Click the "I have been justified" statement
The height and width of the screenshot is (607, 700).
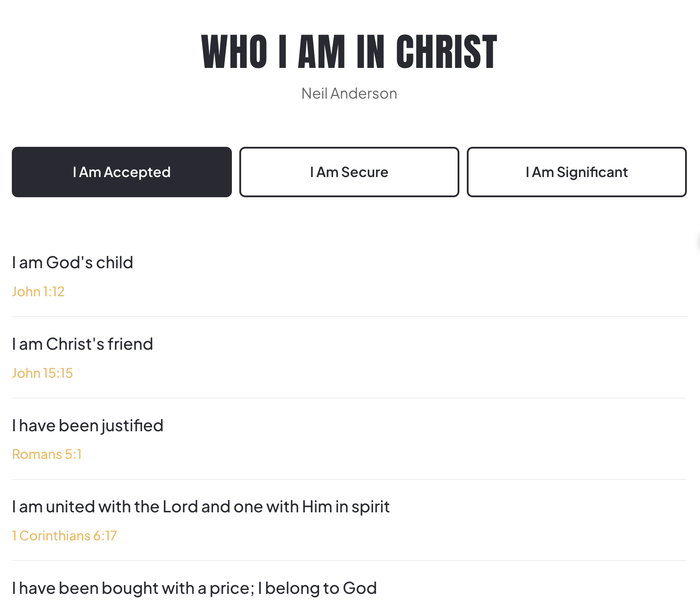tap(88, 426)
